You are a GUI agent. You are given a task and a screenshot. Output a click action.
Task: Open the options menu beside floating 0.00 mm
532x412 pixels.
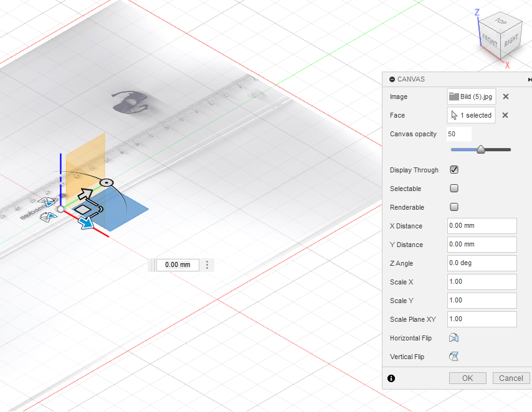[207, 265]
